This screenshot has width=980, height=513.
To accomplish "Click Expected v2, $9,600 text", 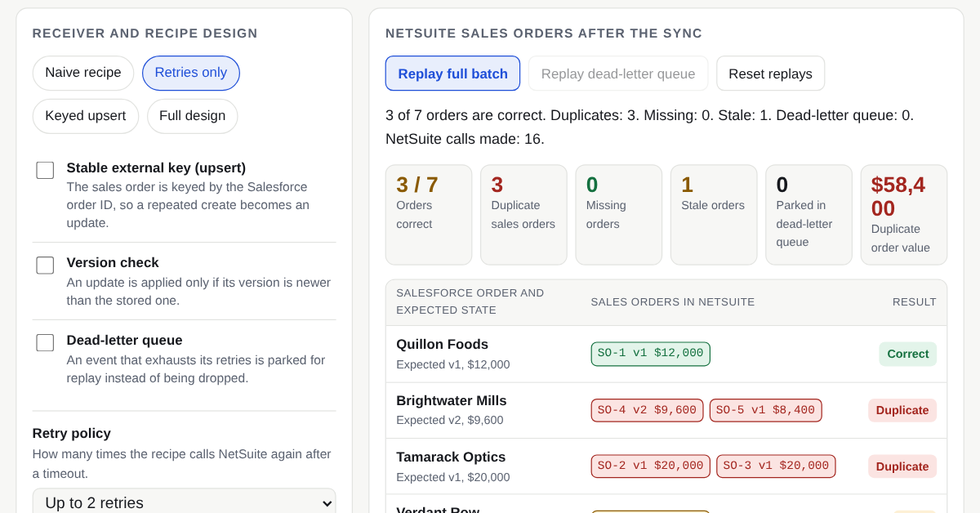I will (450, 421).
